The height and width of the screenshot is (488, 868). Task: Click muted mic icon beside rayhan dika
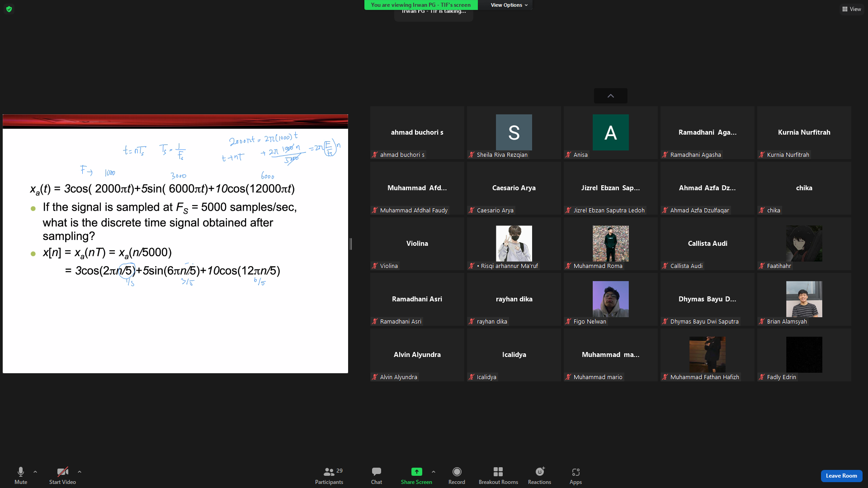pos(472,321)
